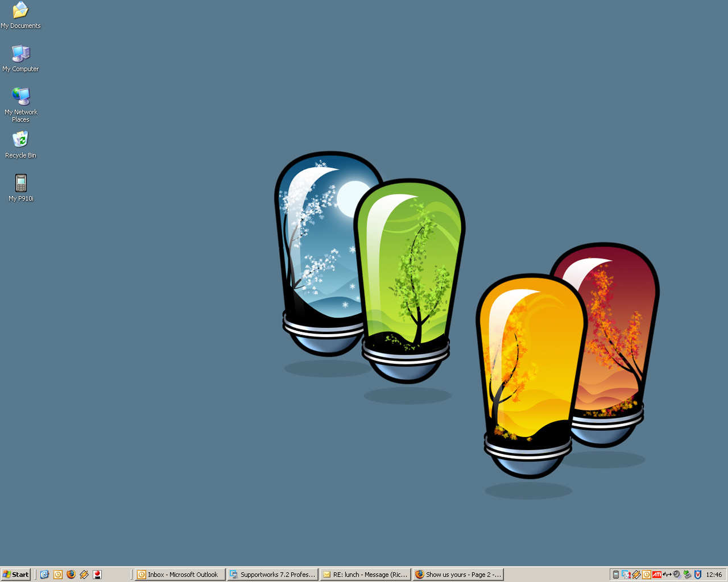Image resolution: width=728 pixels, height=582 pixels.
Task: Click the yellow ticket icon in quick launch
Action: point(84,575)
